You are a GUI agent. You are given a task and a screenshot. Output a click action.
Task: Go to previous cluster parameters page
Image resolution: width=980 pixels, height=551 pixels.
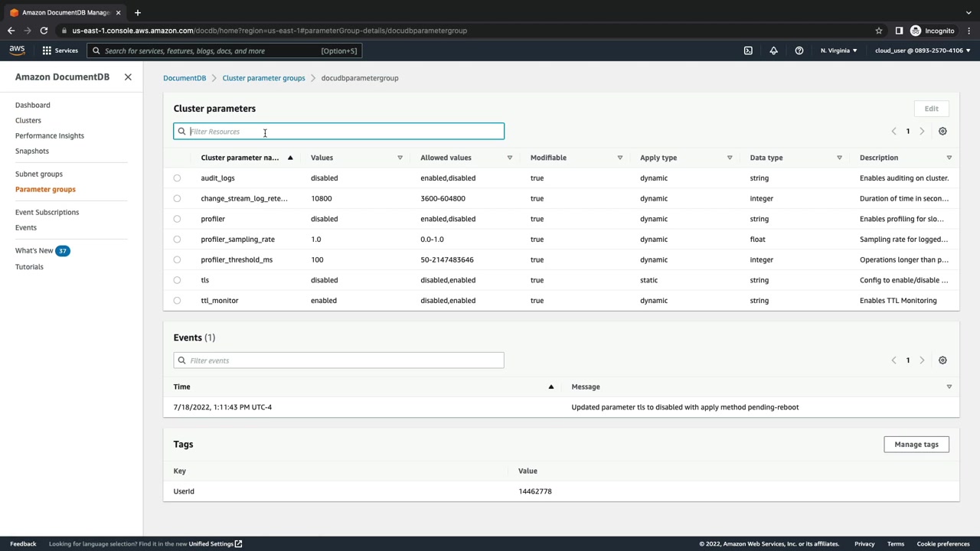[x=893, y=132]
